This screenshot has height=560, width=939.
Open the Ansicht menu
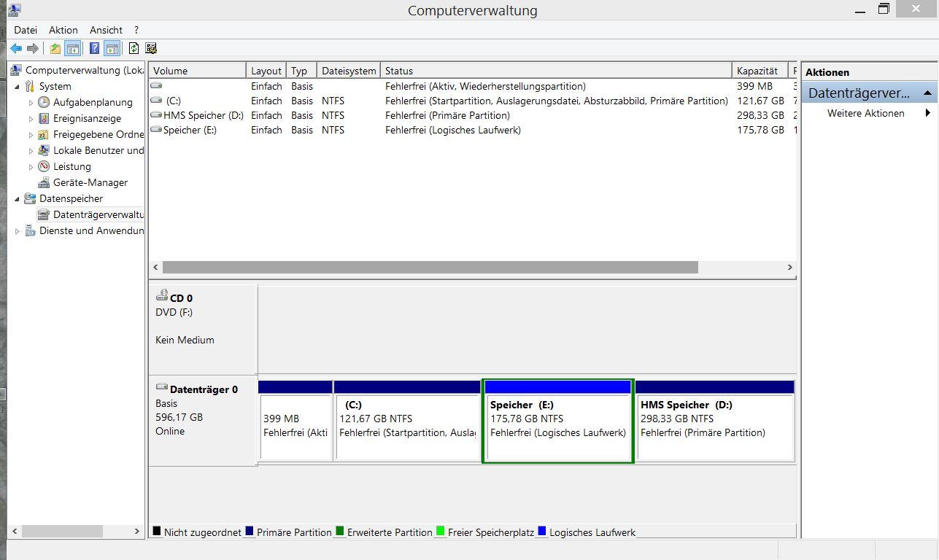107,30
